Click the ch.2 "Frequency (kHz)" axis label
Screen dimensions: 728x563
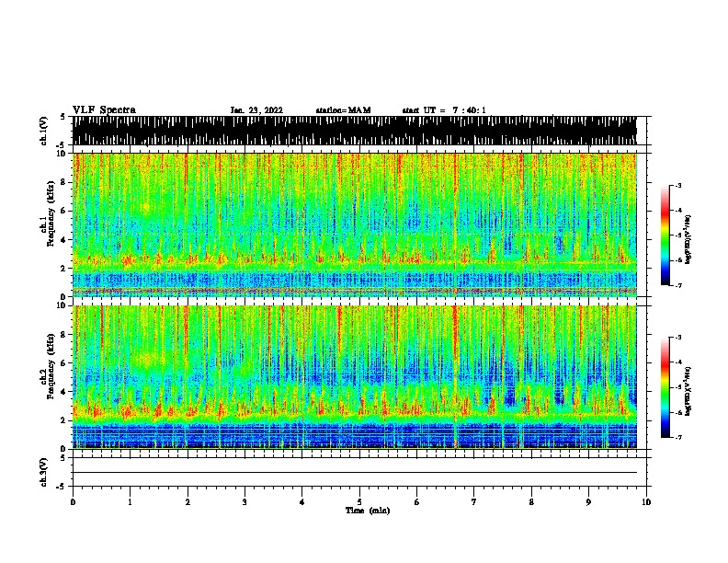(x=51, y=366)
